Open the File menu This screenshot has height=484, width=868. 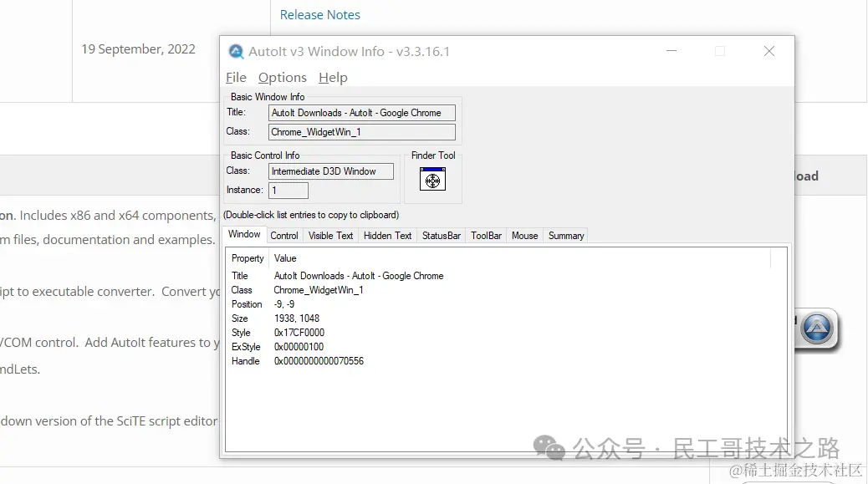(x=236, y=78)
